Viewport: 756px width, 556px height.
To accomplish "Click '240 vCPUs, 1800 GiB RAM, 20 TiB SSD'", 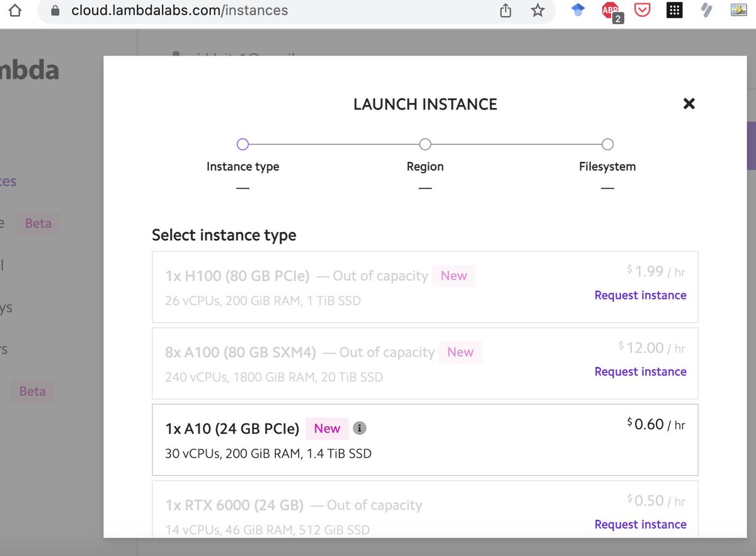I will click(274, 377).
